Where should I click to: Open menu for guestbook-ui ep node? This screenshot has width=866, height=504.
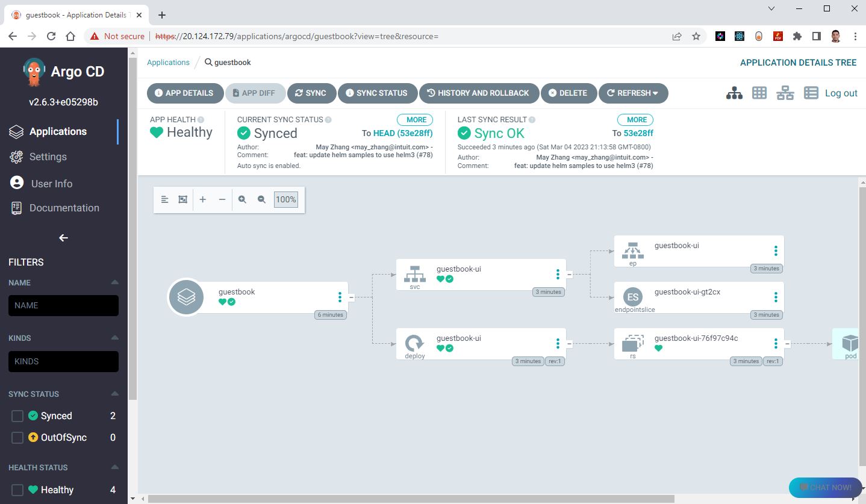click(776, 250)
